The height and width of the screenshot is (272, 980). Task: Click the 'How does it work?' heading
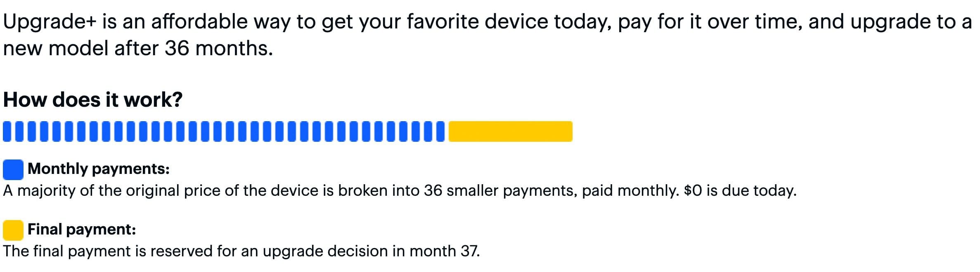tap(93, 100)
